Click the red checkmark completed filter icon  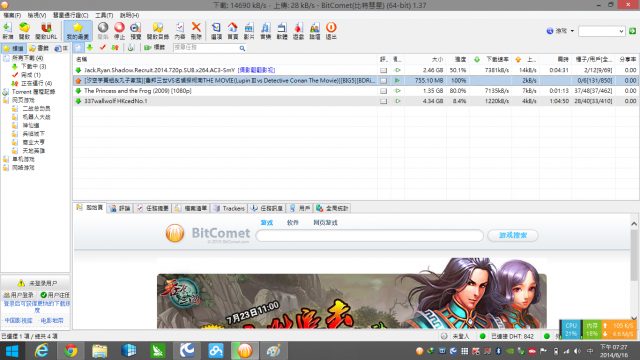102,48
